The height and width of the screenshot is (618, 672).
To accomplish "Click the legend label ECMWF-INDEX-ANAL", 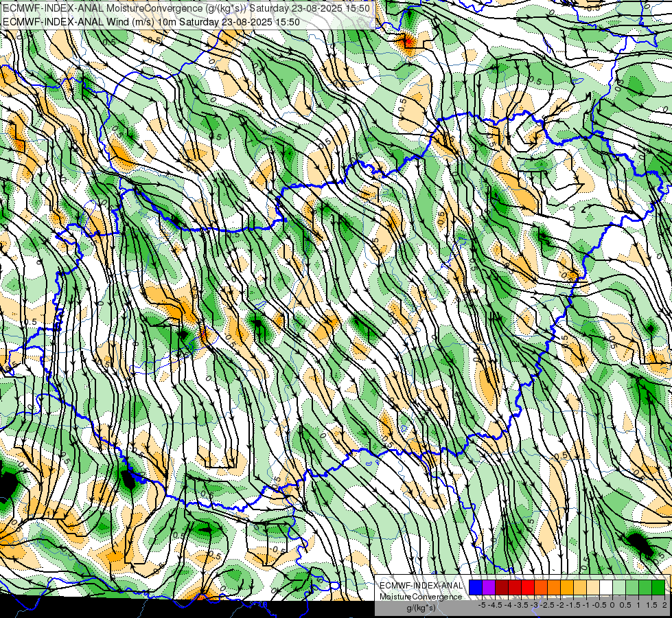I will click(x=421, y=586).
